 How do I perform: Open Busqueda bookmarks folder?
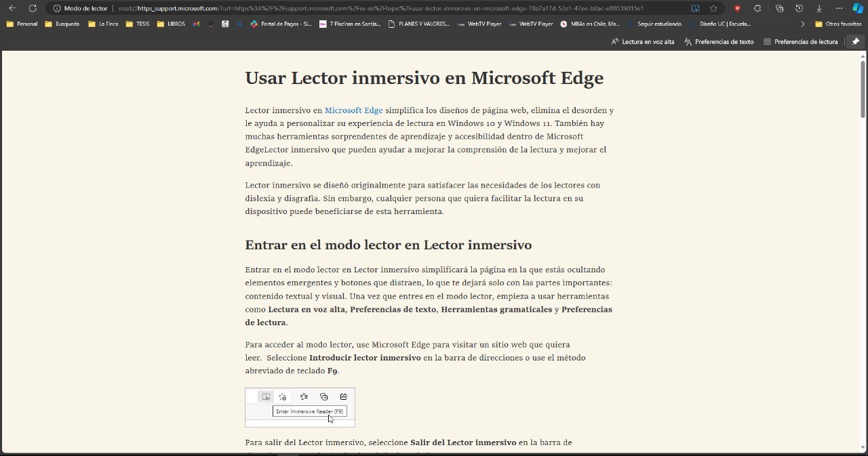tap(62, 24)
